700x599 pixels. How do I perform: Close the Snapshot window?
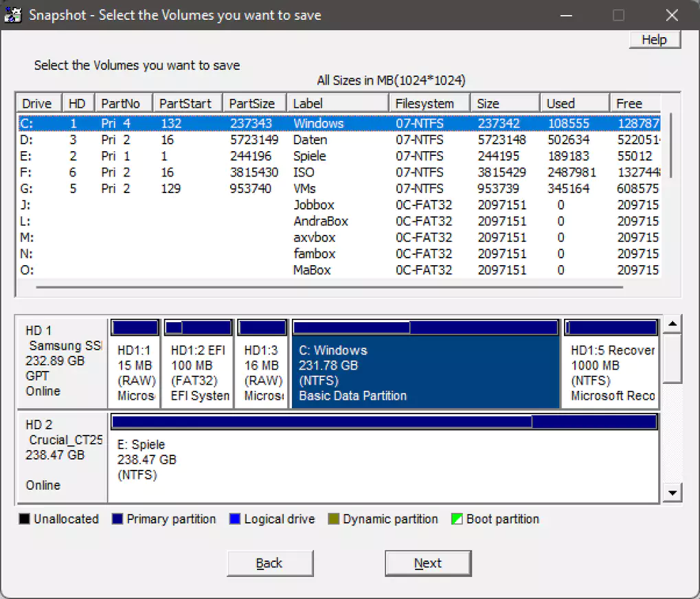click(672, 15)
